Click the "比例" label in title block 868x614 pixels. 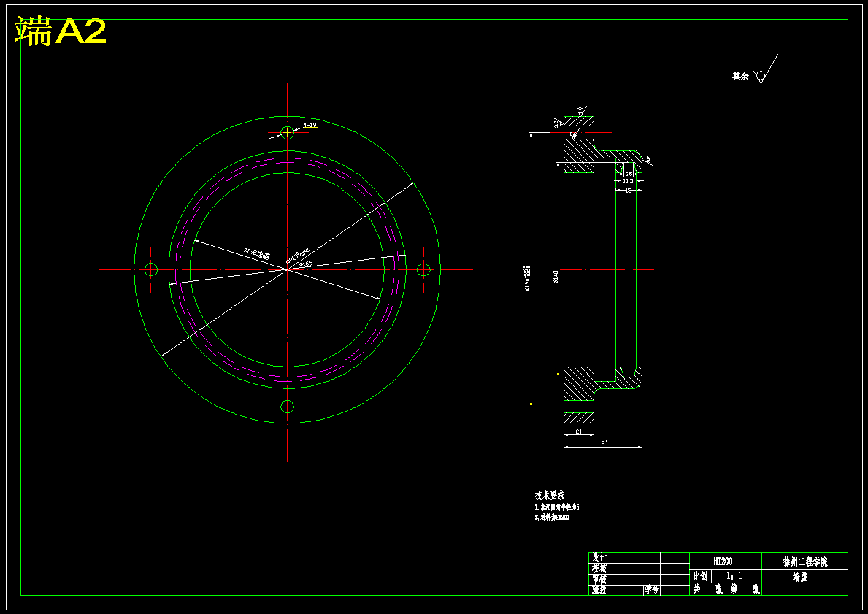[x=699, y=576]
